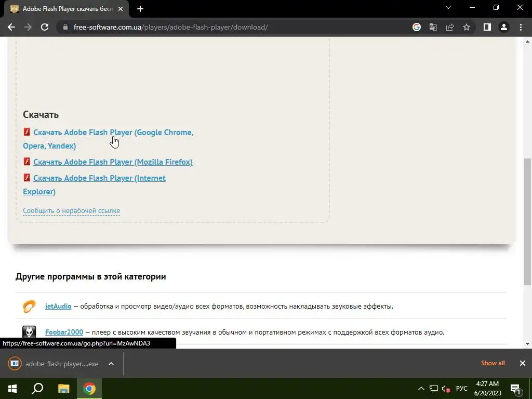Image resolution: width=532 pixels, height=399 pixels.
Task: Open the Windows Start menu
Action: (x=12, y=389)
